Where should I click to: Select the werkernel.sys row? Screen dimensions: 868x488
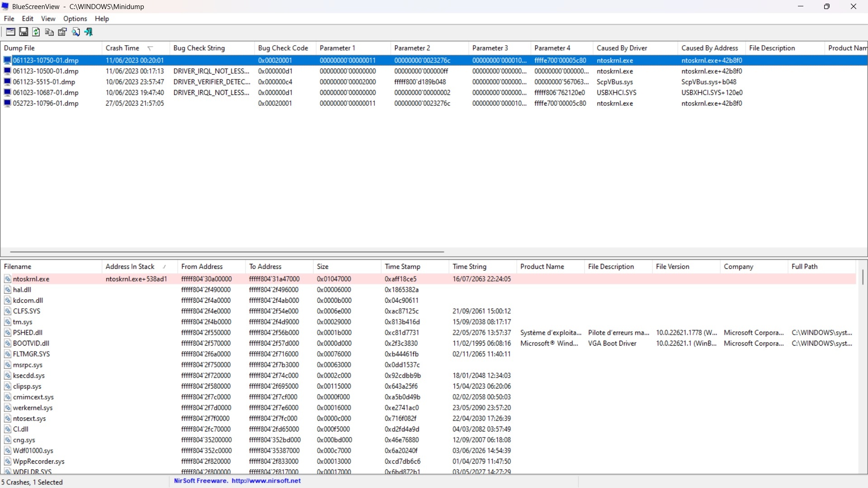(428, 408)
